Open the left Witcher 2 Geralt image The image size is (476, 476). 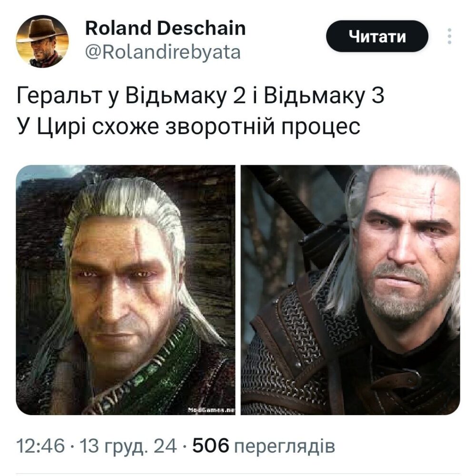pos(125,289)
